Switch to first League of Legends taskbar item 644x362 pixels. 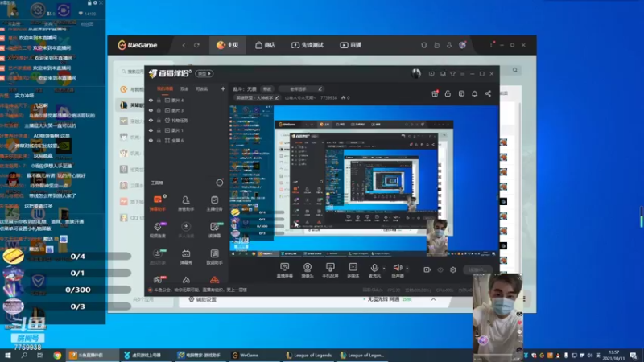(309, 355)
